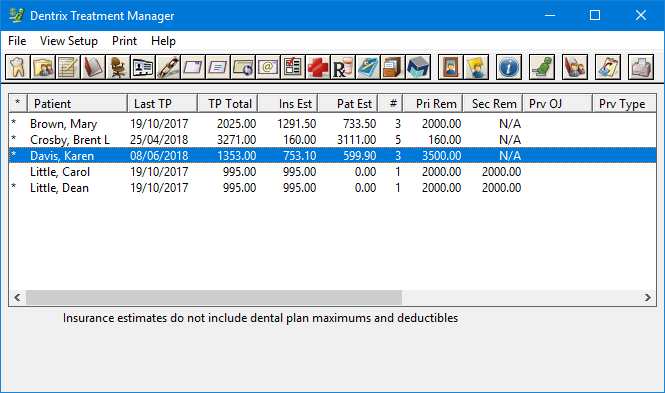Sort by the Patient column header

[78, 103]
